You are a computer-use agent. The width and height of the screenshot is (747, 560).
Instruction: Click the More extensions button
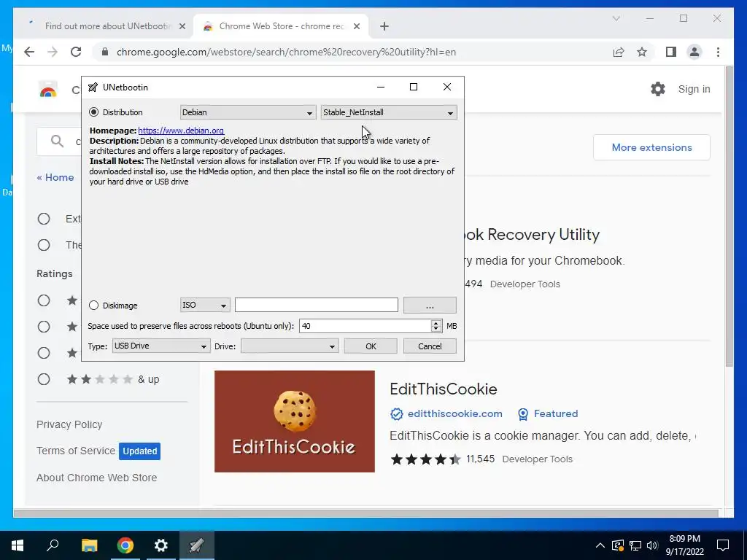click(x=651, y=147)
